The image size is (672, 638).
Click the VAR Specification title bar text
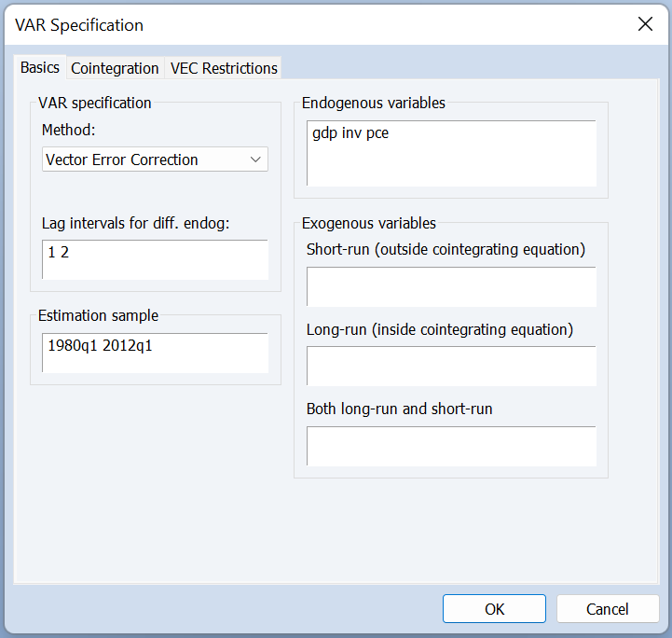click(79, 25)
